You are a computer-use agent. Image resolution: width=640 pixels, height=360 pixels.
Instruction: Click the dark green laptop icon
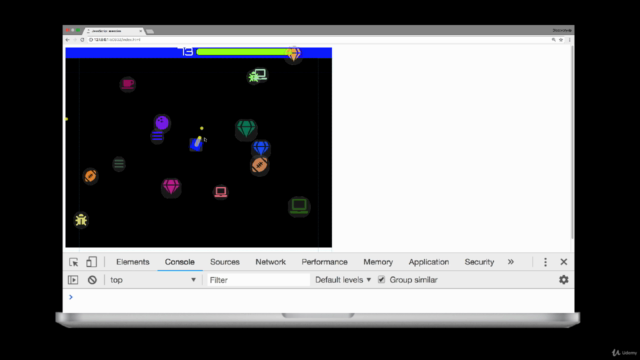(299, 206)
